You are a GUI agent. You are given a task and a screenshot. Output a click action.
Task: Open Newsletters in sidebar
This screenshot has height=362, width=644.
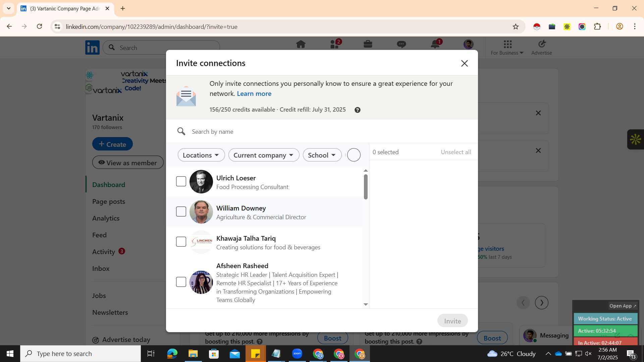point(110,312)
